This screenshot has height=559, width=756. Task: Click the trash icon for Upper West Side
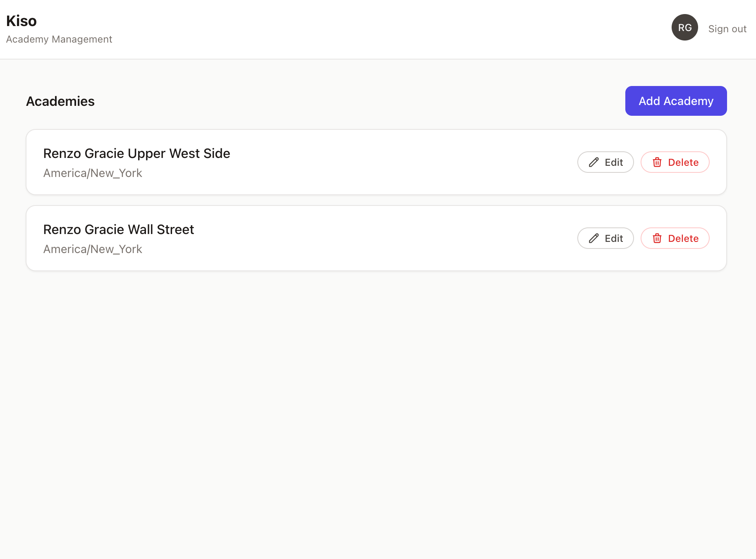(657, 162)
